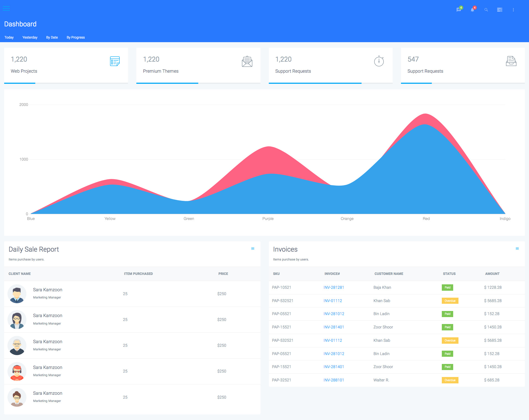Select the By Progress tab
This screenshot has width=529, height=420.
point(76,37)
